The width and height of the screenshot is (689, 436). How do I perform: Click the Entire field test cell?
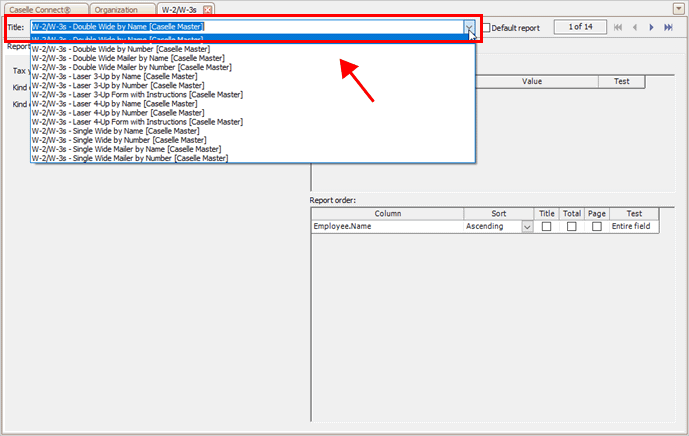tap(634, 226)
